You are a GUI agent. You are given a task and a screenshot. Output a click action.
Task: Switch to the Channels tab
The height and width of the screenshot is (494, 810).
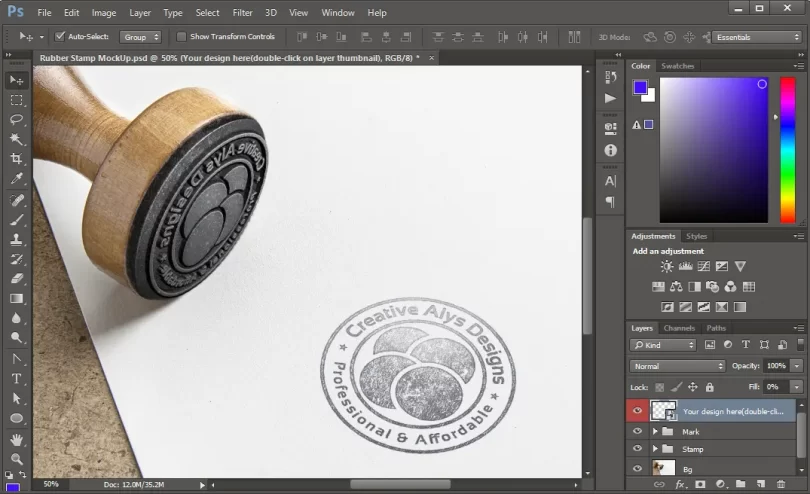click(679, 328)
